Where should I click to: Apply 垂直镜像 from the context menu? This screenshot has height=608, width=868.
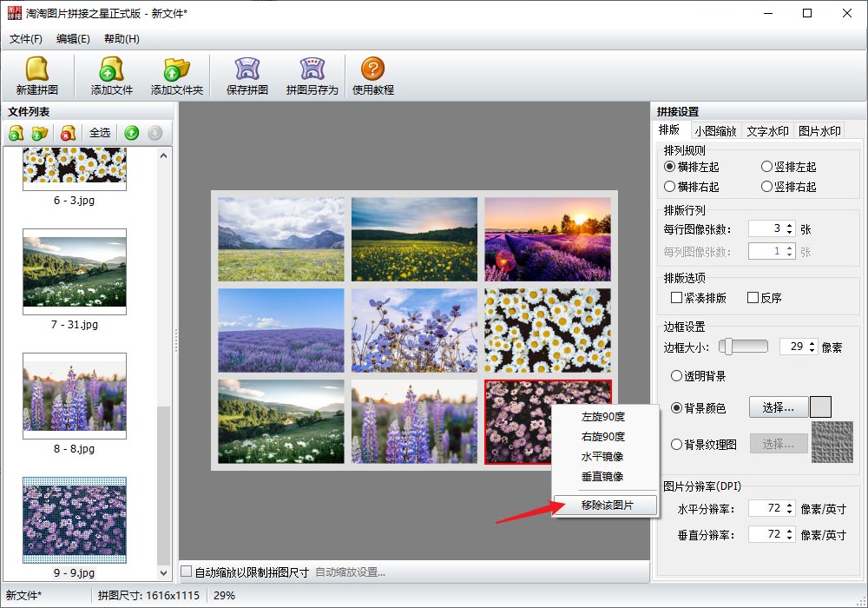[604, 476]
